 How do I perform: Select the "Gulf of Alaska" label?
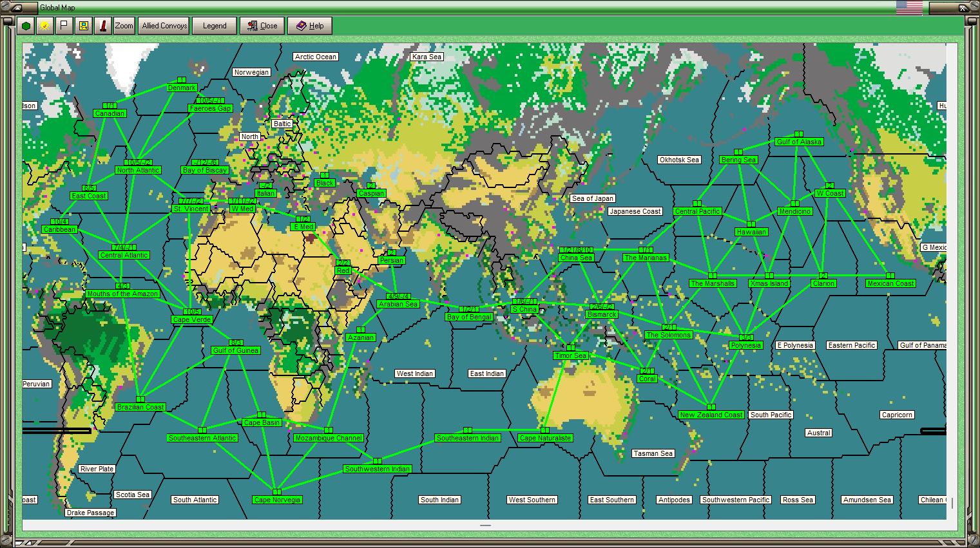pos(799,142)
